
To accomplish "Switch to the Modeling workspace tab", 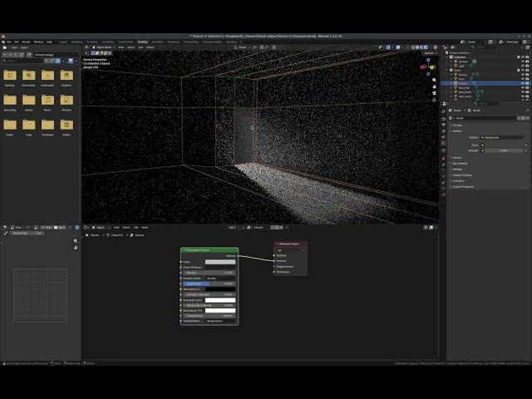I will click(x=77, y=42).
